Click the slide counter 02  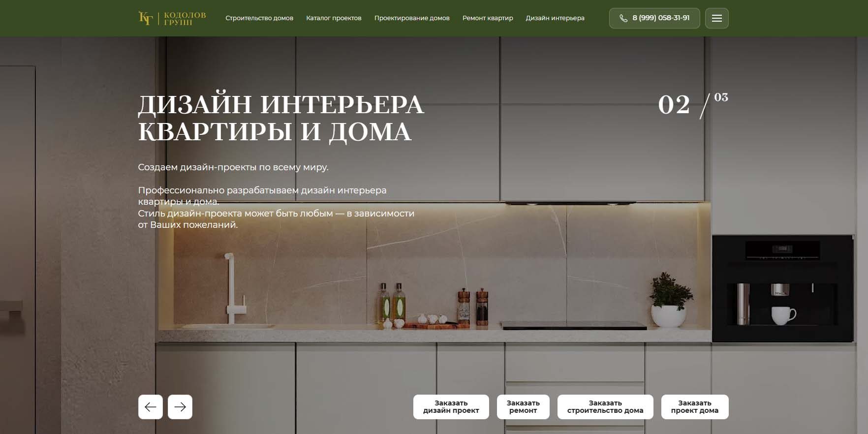(x=674, y=105)
